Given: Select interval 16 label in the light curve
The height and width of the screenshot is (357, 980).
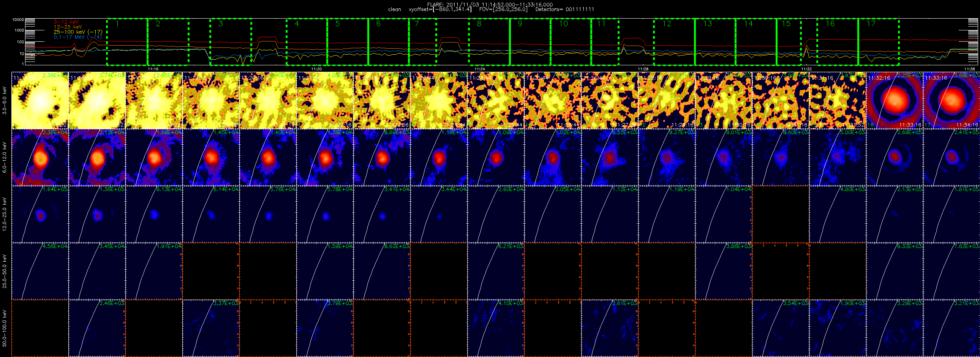Looking at the screenshot, I should 830,24.
